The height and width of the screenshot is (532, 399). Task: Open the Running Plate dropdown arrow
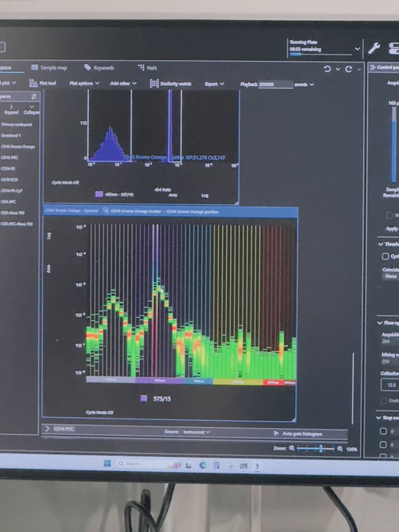357,49
